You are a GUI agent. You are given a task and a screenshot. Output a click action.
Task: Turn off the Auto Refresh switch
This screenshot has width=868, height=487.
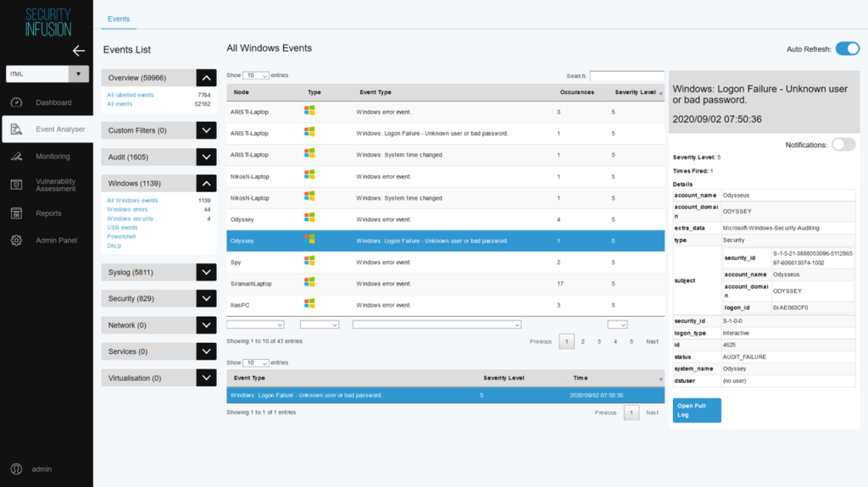847,49
